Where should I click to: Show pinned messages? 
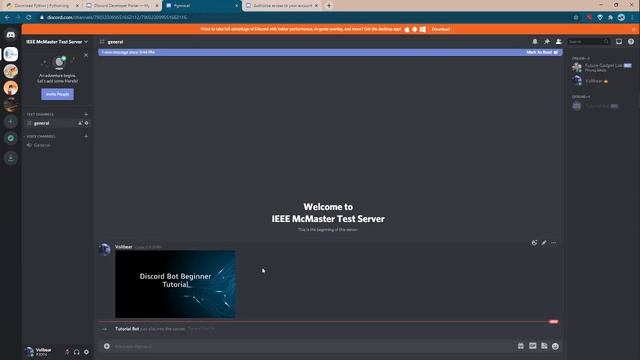pyautogui.click(x=547, y=42)
